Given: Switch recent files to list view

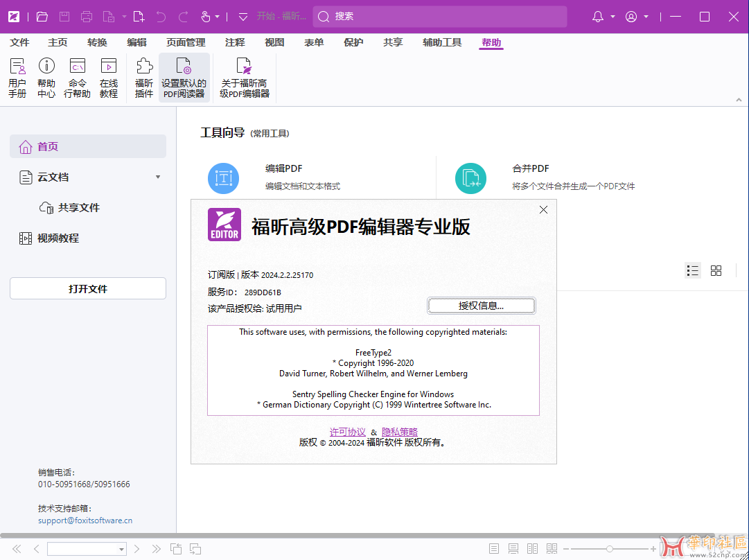Looking at the screenshot, I should click(693, 271).
